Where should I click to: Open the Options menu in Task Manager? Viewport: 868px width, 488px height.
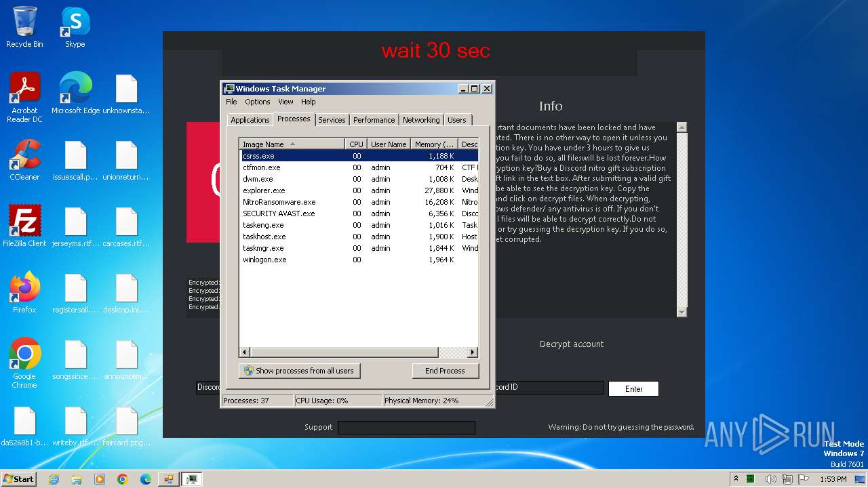(258, 102)
